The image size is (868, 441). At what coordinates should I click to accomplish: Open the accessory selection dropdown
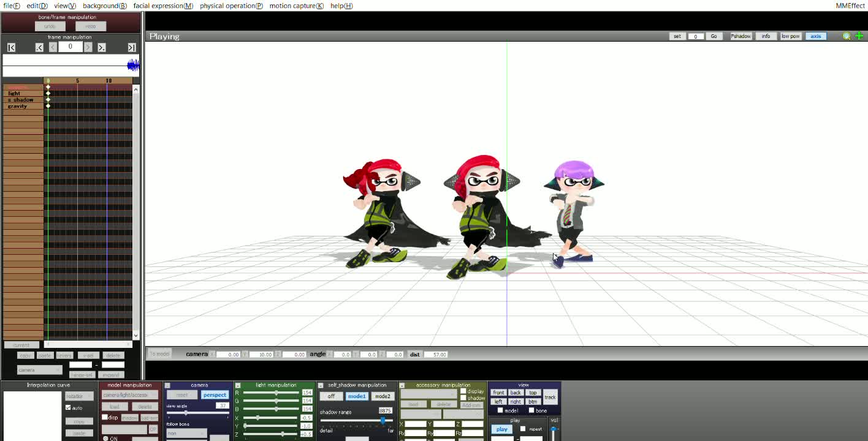428,394
